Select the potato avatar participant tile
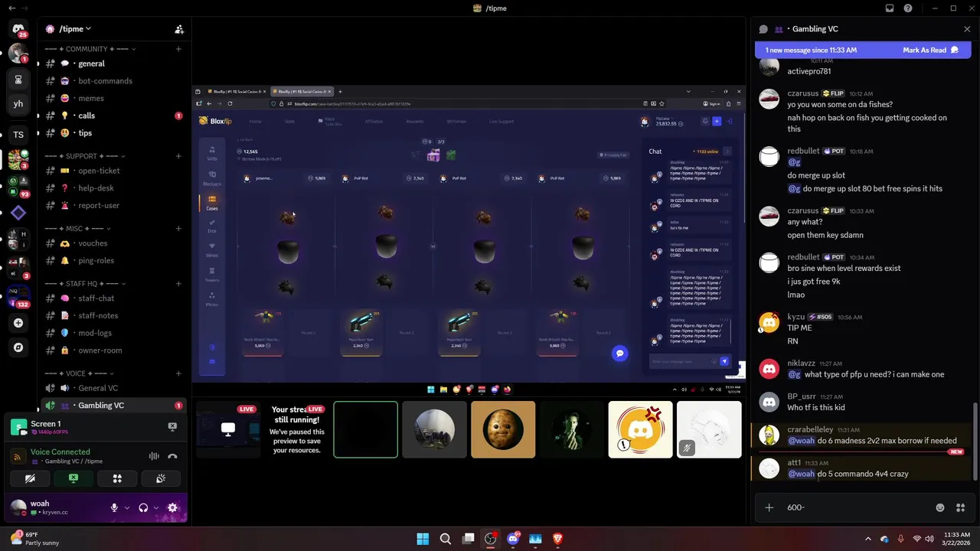The image size is (980, 551). click(x=503, y=430)
